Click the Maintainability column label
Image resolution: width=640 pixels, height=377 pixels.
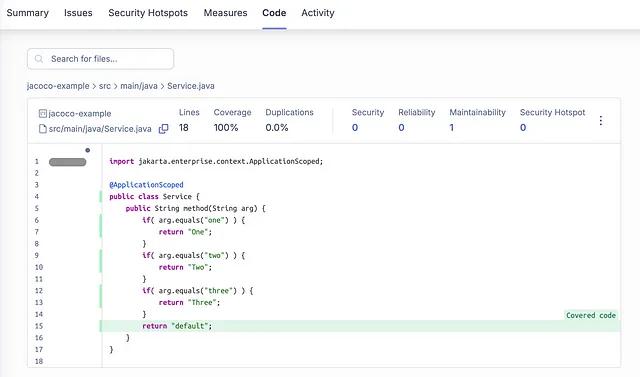coord(477,112)
